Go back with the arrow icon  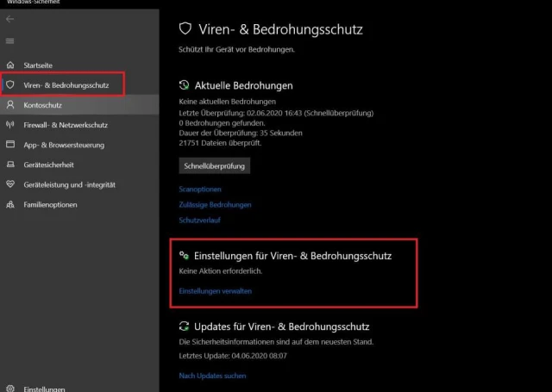[9, 19]
